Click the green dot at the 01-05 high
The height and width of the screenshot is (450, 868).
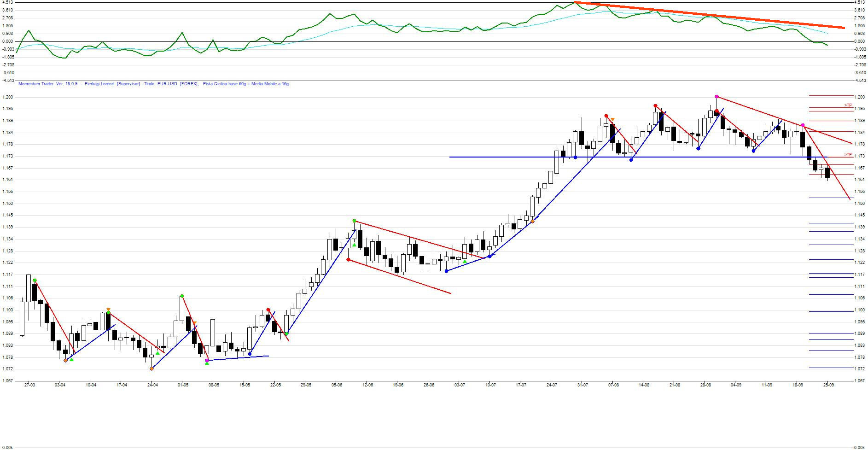[182, 296]
